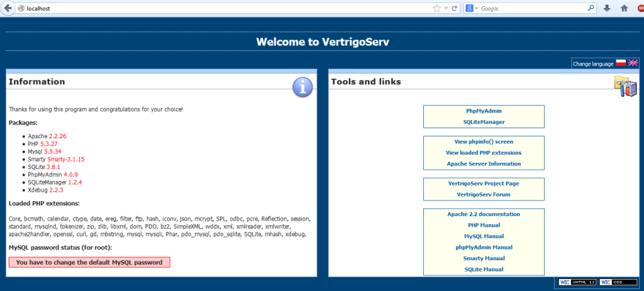The width and height of the screenshot is (644, 291).
Task: Reload the page with refresh icon
Action: (x=454, y=8)
